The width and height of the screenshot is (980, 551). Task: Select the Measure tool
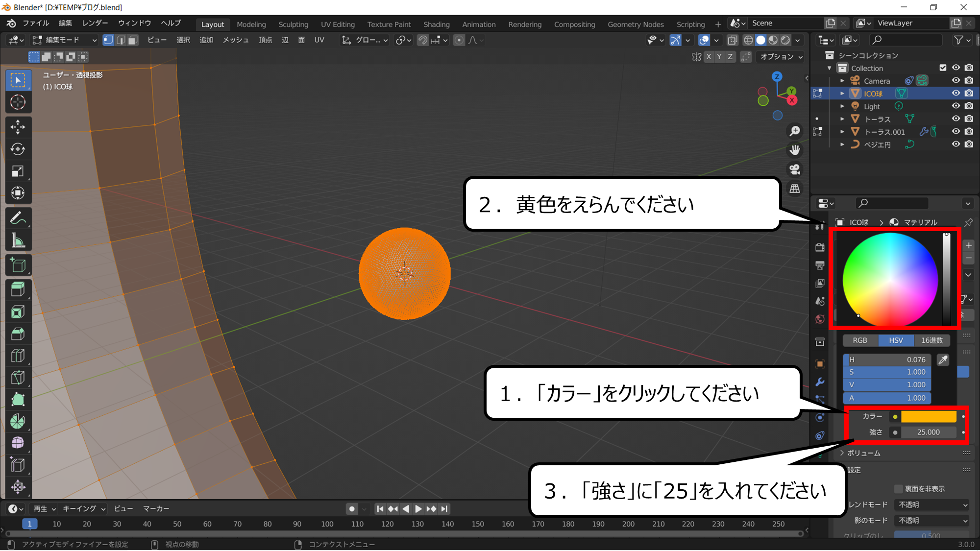[x=18, y=240]
